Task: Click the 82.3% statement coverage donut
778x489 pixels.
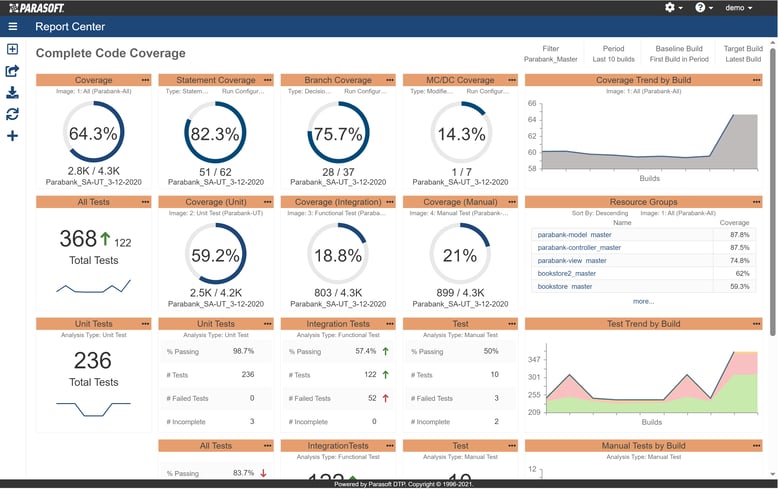Action: point(215,132)
